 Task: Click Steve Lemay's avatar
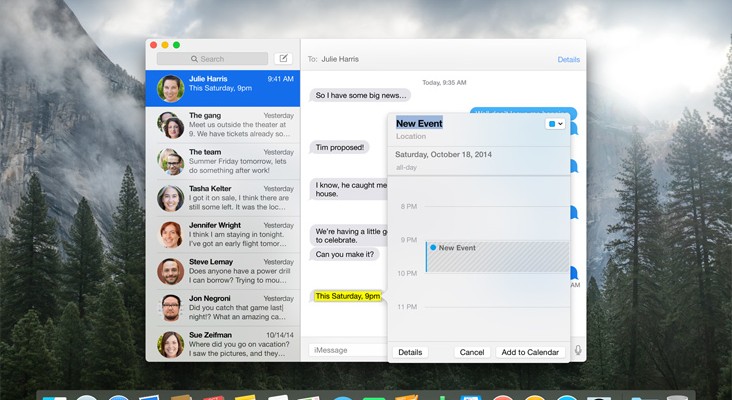(171, 271)
